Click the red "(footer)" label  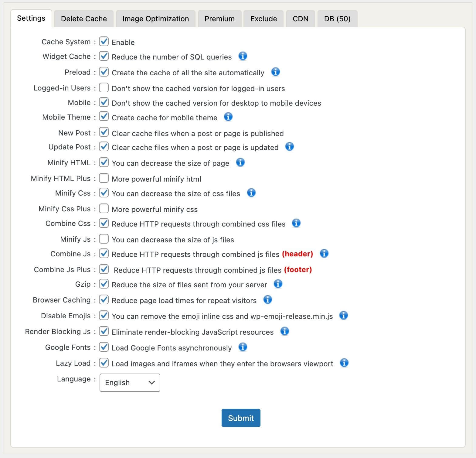(x=298, y=270)
